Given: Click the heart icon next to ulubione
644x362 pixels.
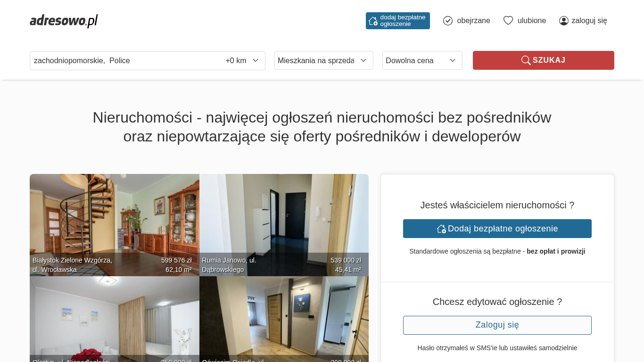Looking at the screenshot, I should [508, 21].
